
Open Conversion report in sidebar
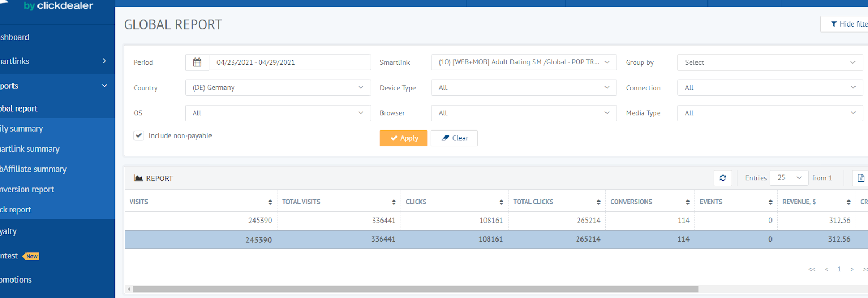(x=27, y=190)
